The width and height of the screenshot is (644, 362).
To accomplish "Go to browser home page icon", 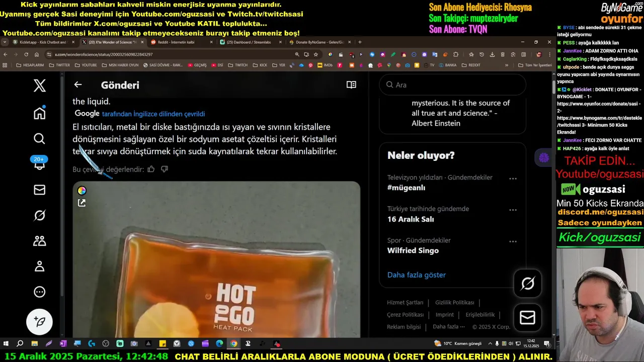I will pos(37,54).
